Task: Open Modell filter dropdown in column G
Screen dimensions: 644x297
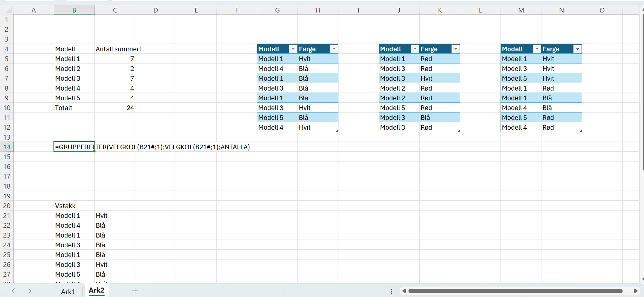Action: (x=293, y=49)
